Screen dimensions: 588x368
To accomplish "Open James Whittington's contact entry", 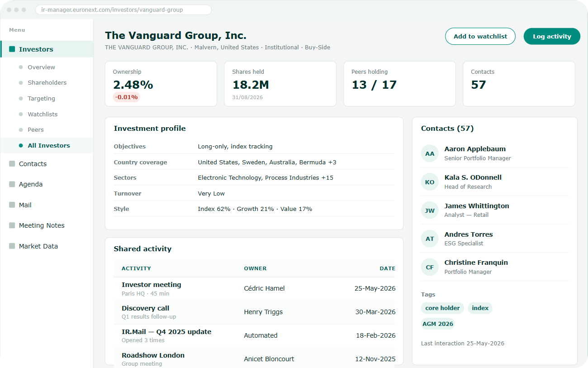I will 495,210.
